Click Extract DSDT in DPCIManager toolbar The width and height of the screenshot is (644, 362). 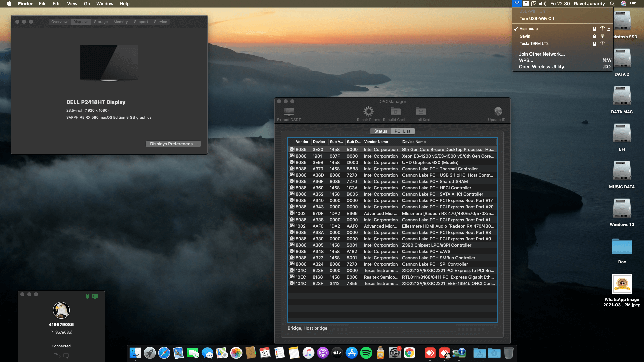(x=289, y=114)
